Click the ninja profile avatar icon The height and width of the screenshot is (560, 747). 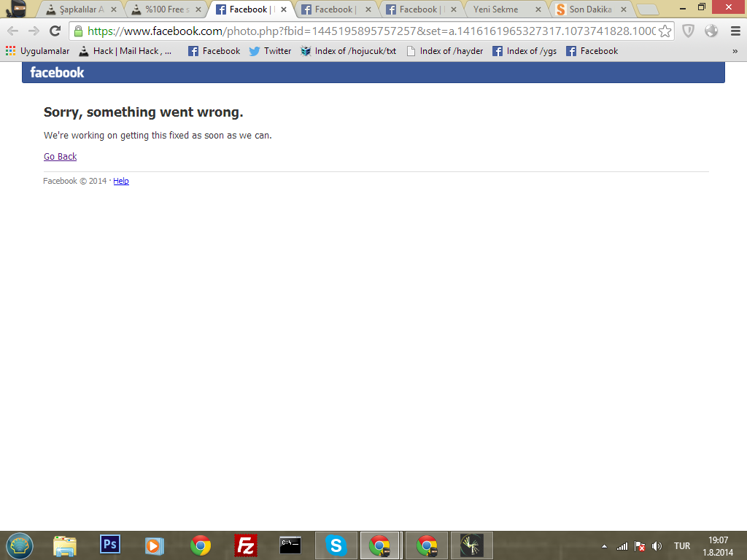[16, 9]
